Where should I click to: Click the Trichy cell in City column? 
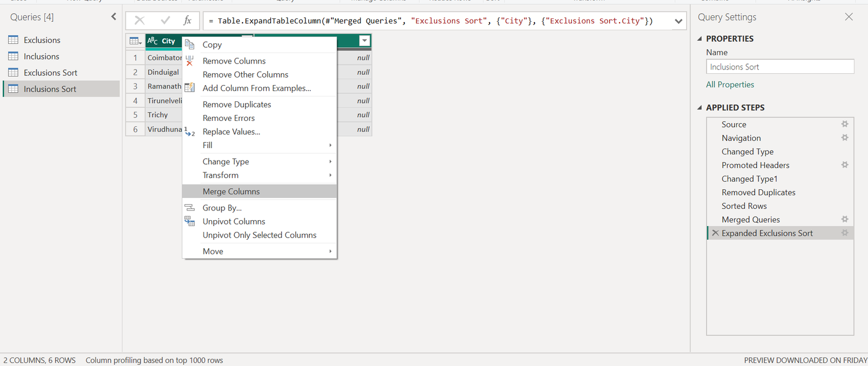coord(163,115)
